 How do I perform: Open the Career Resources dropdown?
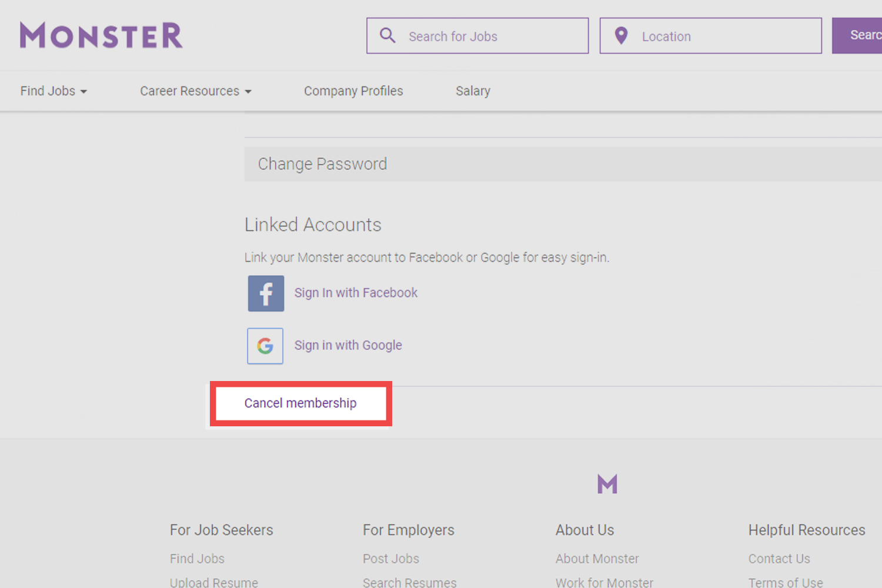click(x=195, y=91)
